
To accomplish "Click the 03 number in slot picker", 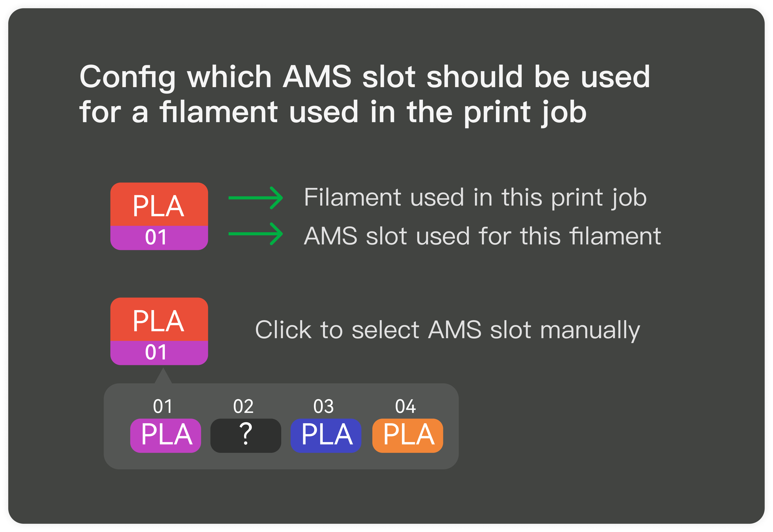I will pos(323,406).
